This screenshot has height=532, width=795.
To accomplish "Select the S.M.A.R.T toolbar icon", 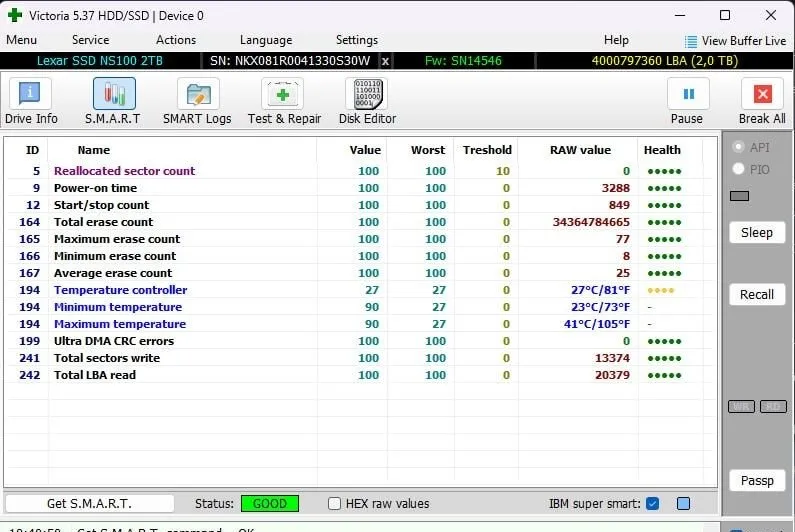I will [x=114, y=94].
